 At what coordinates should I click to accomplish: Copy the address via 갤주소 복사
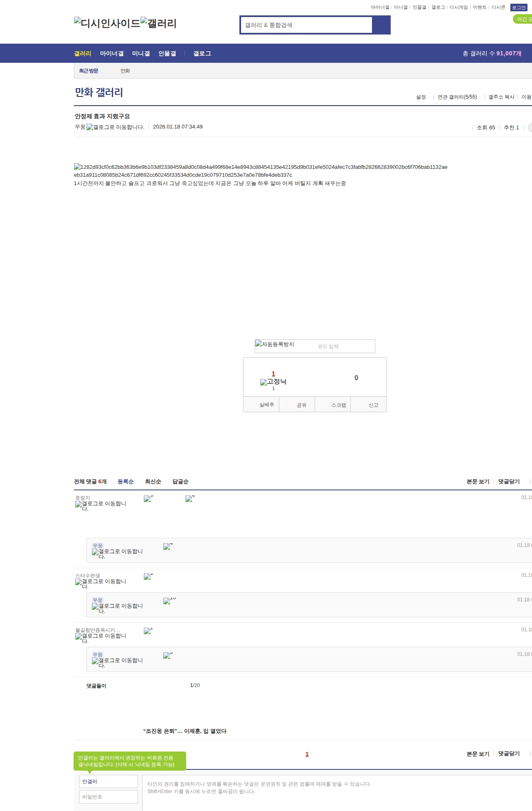pyautogui.click(x=501, y=97)
